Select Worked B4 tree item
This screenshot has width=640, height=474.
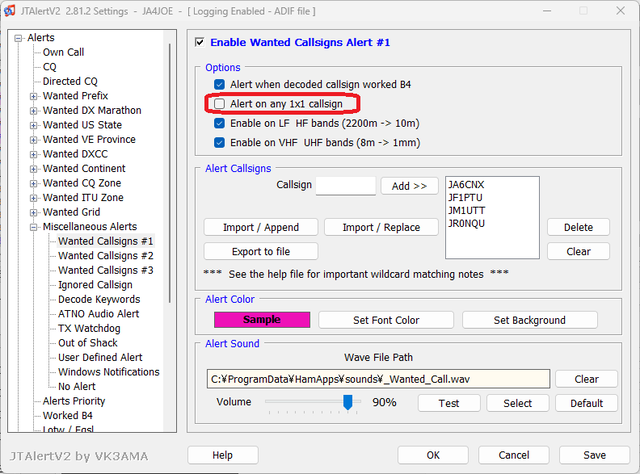click(68, 416)
